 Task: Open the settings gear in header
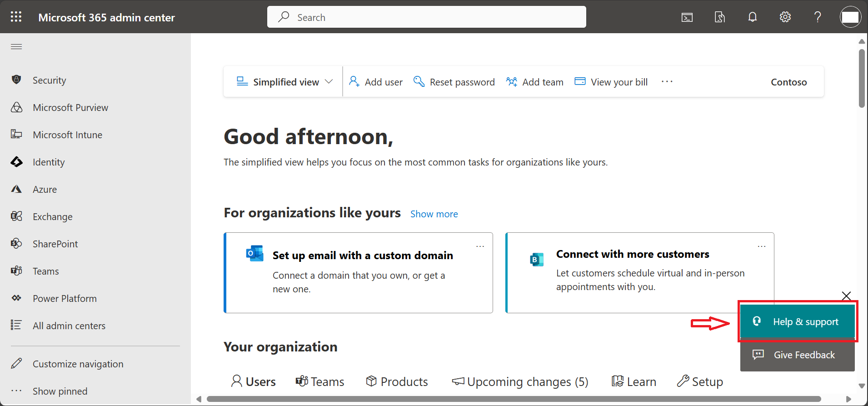[785, 17]
